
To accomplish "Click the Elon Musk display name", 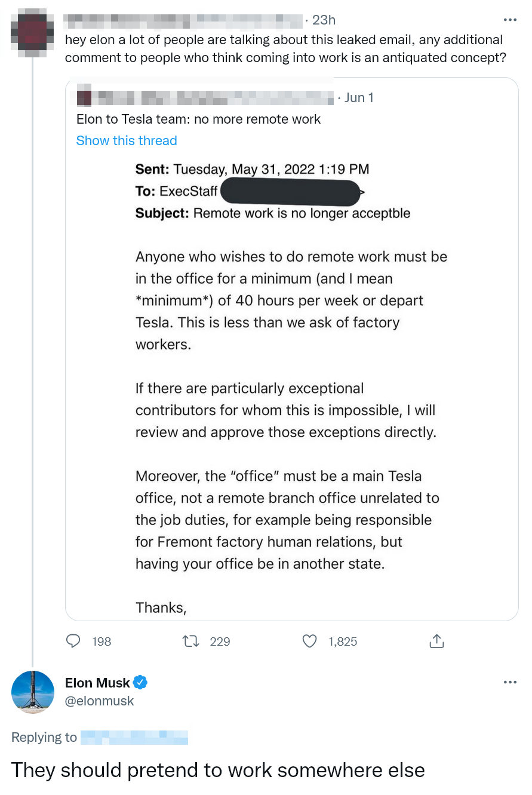I will pyautogui.click(x=97, y=682).
